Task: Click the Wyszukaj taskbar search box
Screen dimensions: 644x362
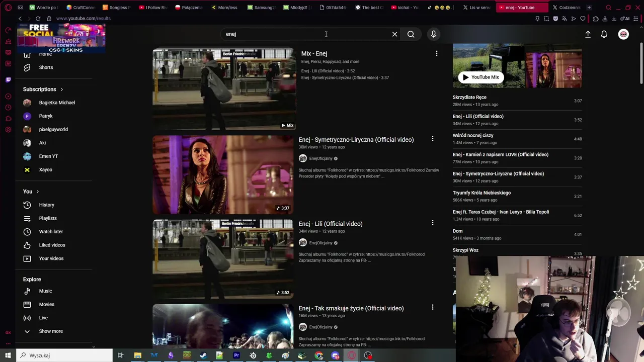Action: 65,355
